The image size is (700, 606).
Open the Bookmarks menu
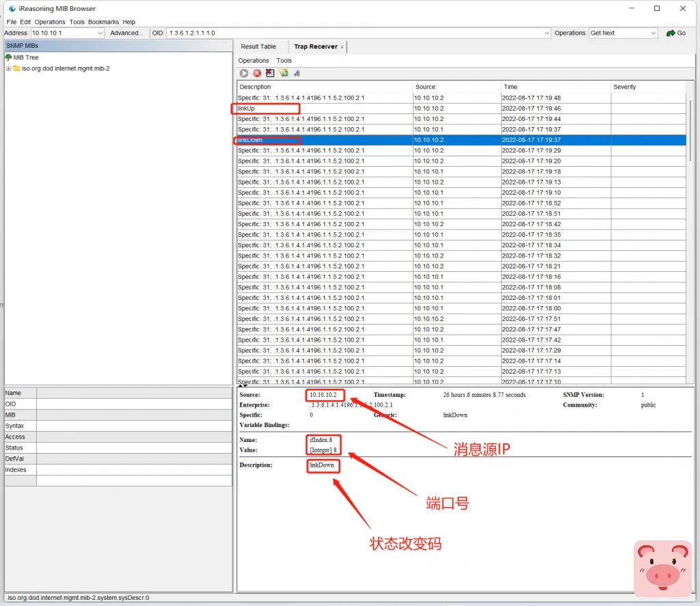tap(103, 22)
